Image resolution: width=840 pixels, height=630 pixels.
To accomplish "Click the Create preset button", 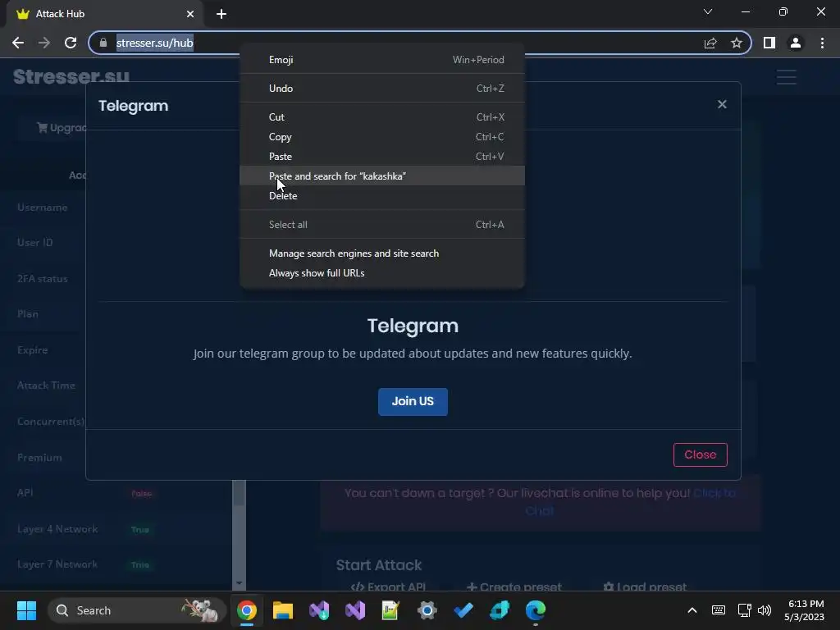I will 514,587.
